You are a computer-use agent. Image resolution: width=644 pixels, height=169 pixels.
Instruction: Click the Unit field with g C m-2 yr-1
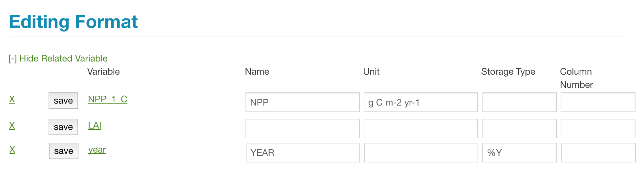tap(420, 102)
